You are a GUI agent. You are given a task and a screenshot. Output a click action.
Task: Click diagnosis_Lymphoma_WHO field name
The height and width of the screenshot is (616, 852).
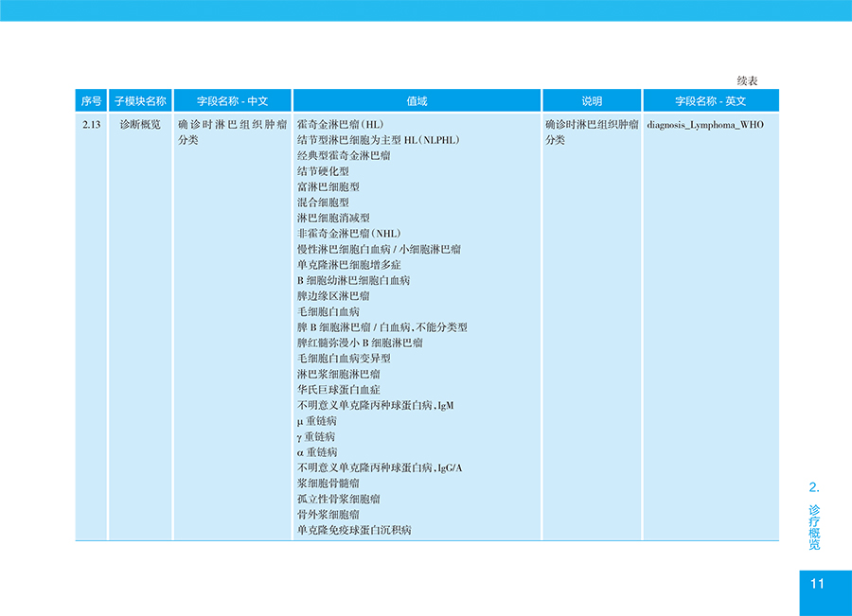[x=705, y=125]
